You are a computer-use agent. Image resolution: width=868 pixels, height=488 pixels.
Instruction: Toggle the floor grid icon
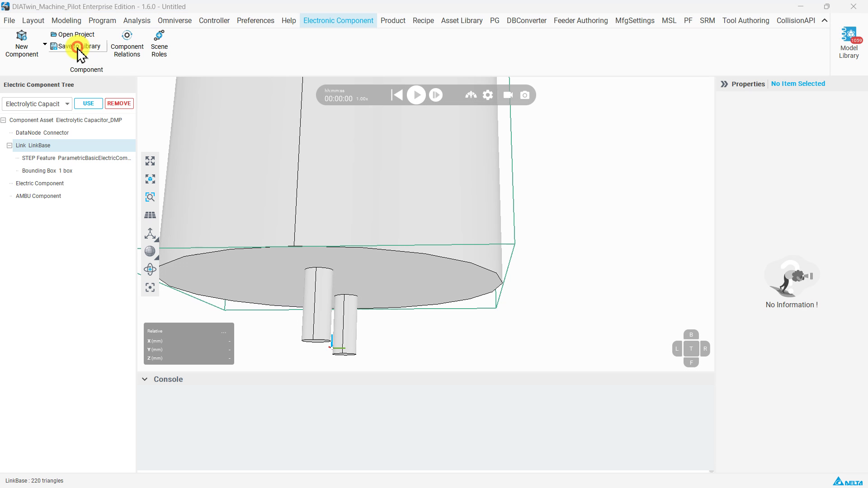pyautogui.click(x=150, y=216)
